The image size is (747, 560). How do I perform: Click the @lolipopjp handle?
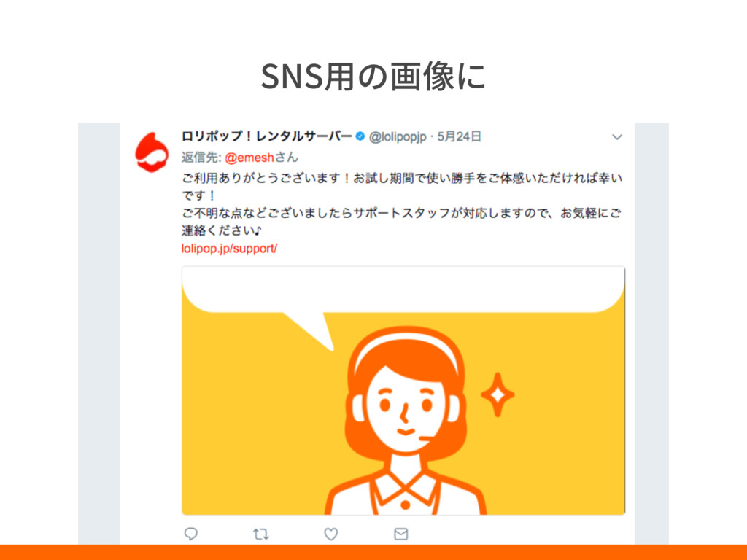(398, 137)
